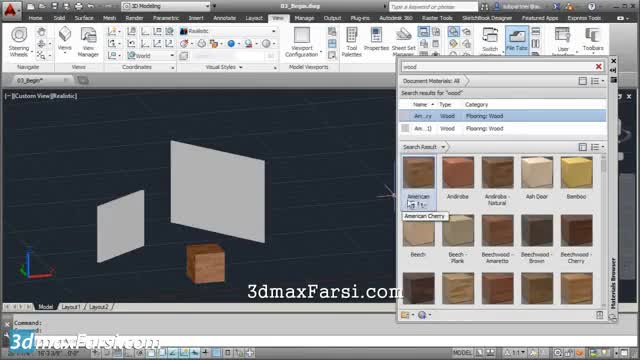Select the Beechwood - Amaretto thumbnail
Screen dimensions: 640x360
point(497,231)
